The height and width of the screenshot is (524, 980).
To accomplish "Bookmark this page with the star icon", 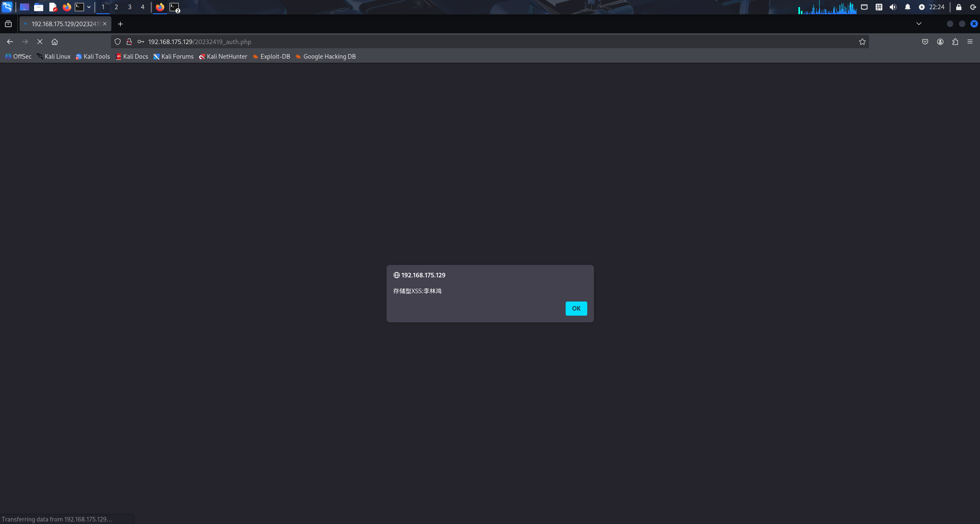I will click(862, 42).
